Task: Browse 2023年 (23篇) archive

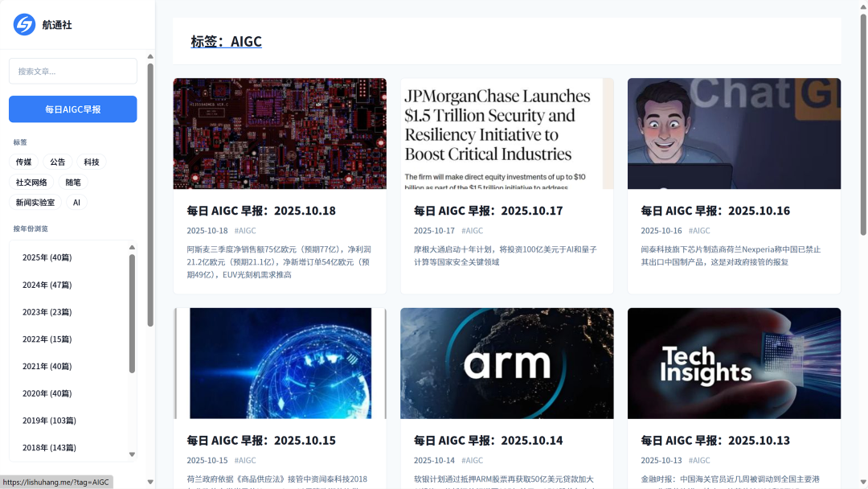Action: pos(47,312)
